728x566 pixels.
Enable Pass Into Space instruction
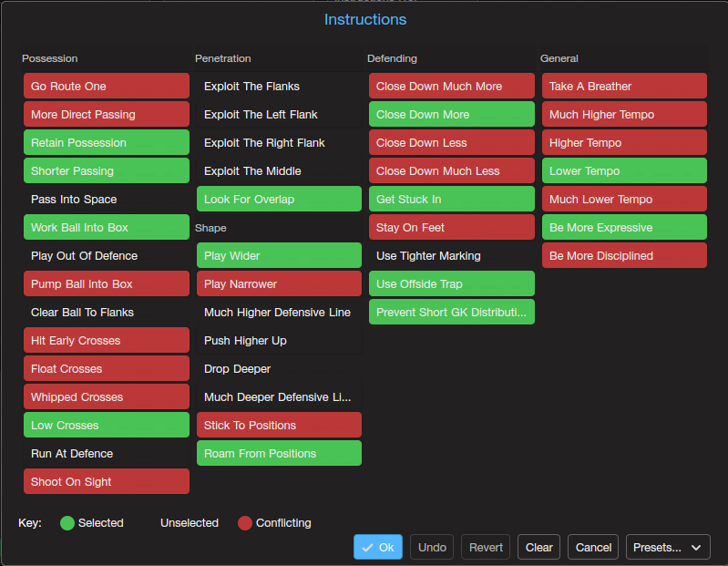pos(107,200)
